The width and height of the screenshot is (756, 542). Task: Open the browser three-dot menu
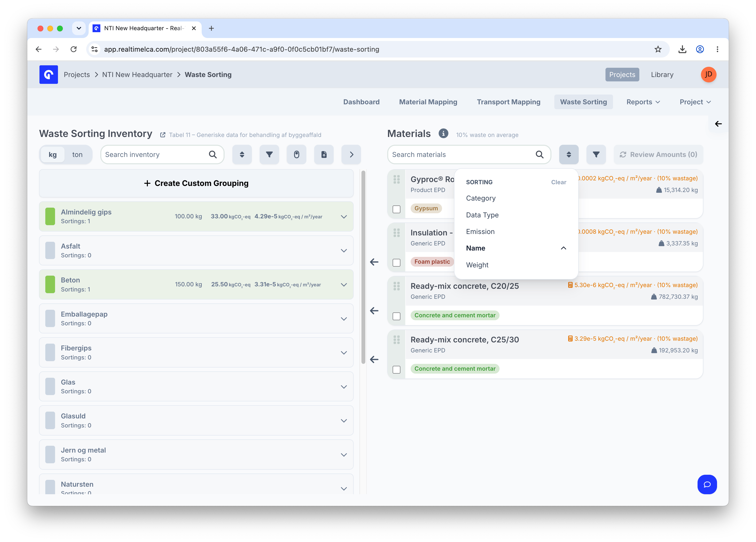tap(717, 49)
